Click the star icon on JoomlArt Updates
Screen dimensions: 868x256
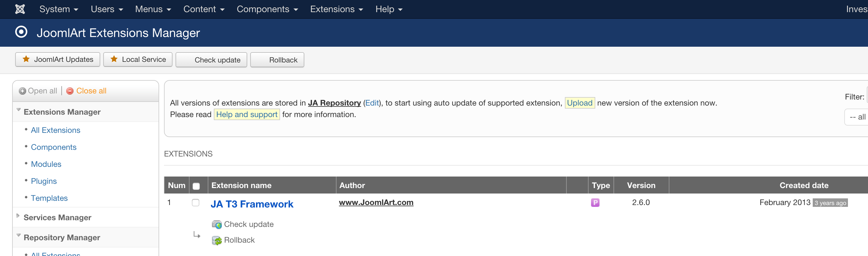click(26, 59)
